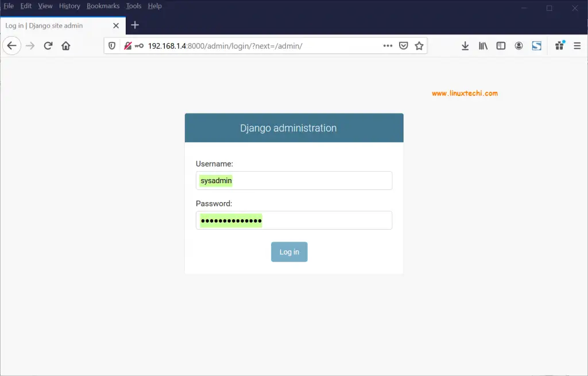Open the Bookmarks menu
The height and width of the screenshot is (376, 588).
coord(103,6)
